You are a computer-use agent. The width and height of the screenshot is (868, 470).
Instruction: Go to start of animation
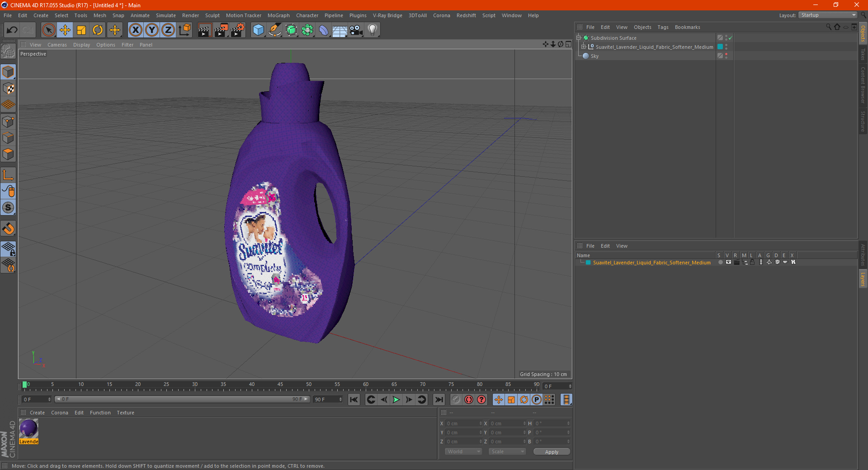pyautogui.click(x=354, y=399)
